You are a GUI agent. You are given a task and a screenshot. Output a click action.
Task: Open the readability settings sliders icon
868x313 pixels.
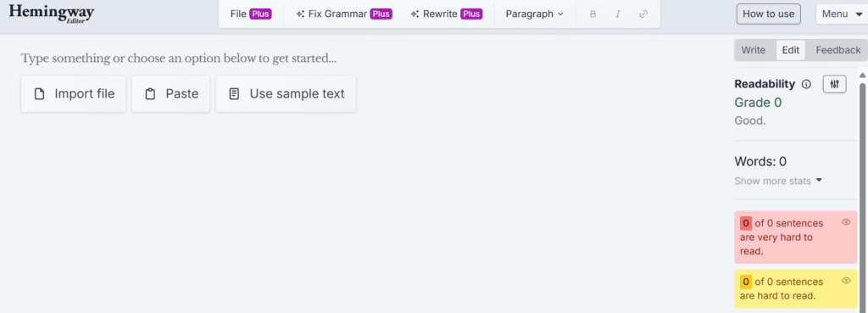click(835, 84)
